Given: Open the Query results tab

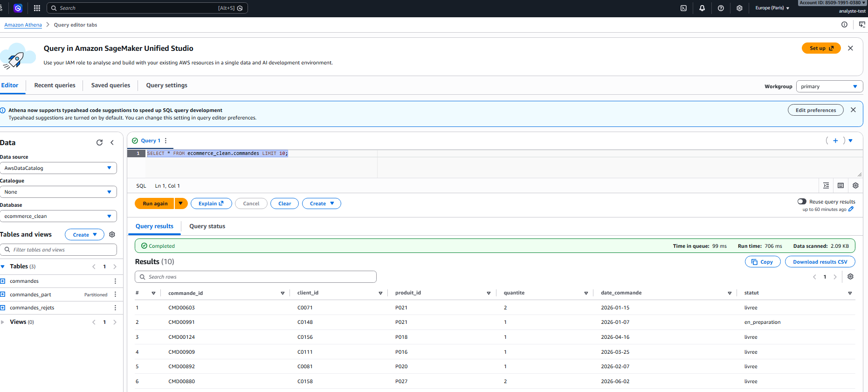Looking at the screenshot, I should [x=154, y=226].
